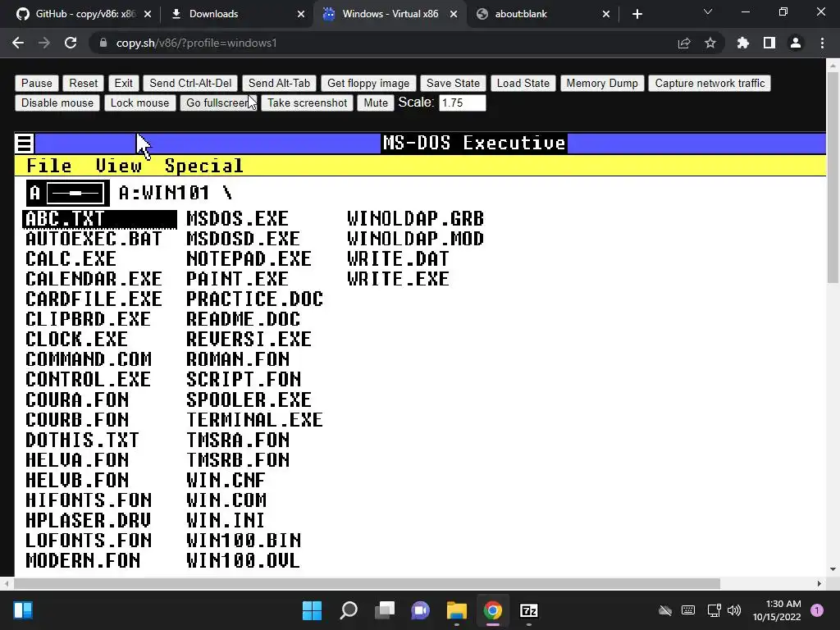Screen dimensions: 840x630
Task: Select ABC.TXT in the file list
Action: pyautogui.click(x=99, y=219)
